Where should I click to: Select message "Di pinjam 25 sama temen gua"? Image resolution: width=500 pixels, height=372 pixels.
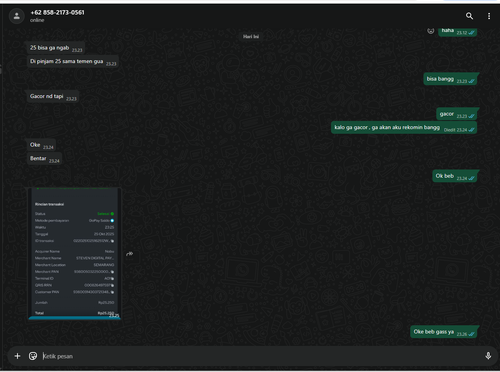pyautogui.click(x=73, y=62)
